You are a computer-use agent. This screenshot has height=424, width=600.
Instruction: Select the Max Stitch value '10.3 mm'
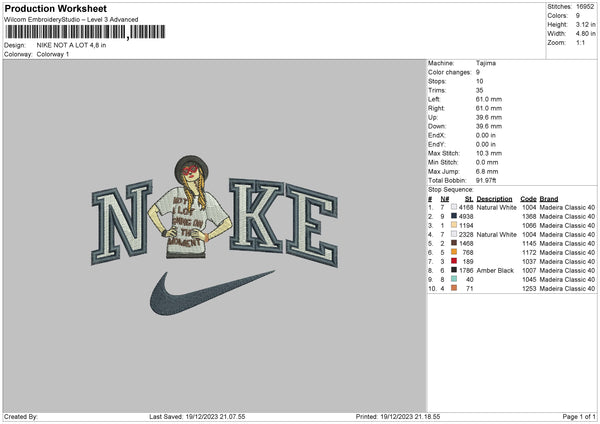point(489,153)
